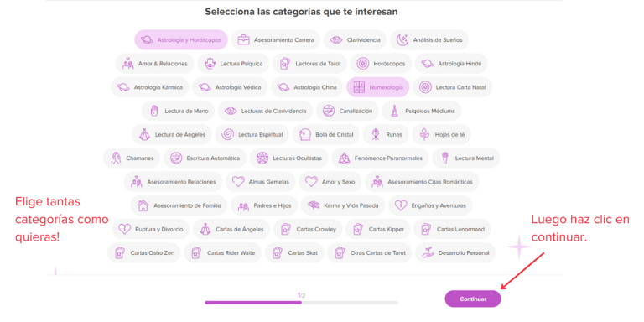
Task: Click the palm icon on Lectura de Mano
Action: (154, 111)
